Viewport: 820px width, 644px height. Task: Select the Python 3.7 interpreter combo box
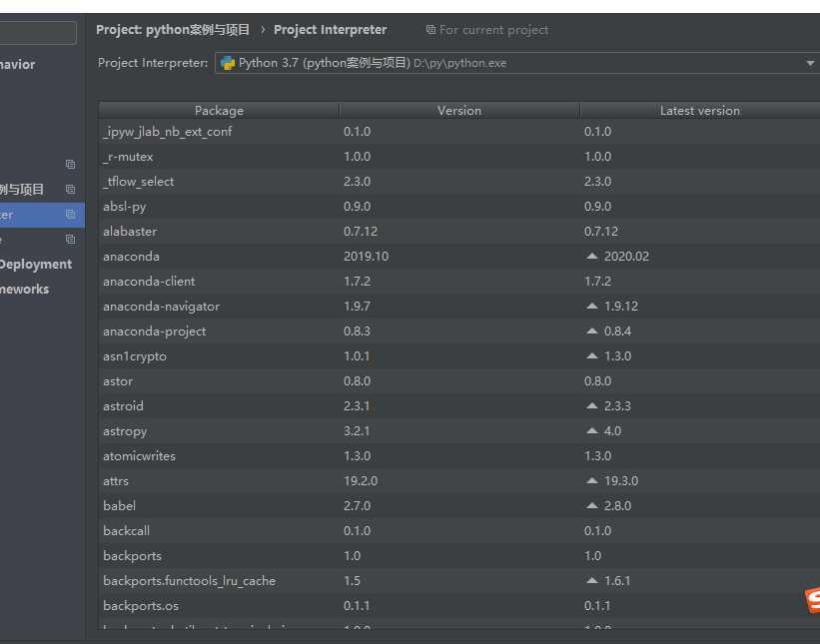point(517,63)
